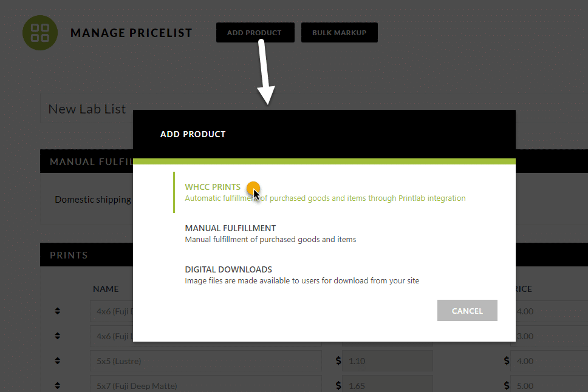Image resolution: width=588 pixels, height=392 pixels.
Task: Click reorder arrows beside 5x5 Lustre row
Action: click(57, 360)
